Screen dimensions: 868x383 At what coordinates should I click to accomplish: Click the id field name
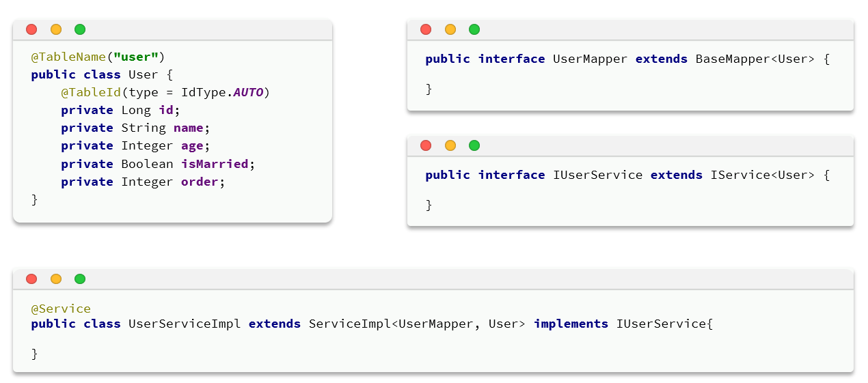coord(166,110)
